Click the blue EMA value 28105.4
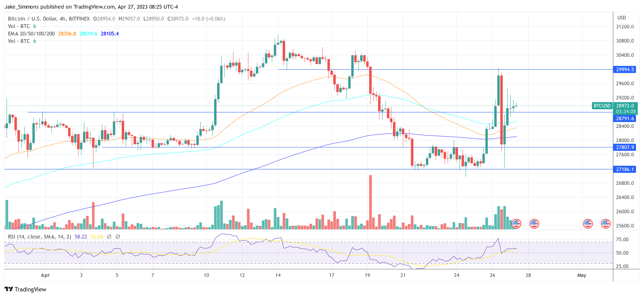 click(110, 34)
